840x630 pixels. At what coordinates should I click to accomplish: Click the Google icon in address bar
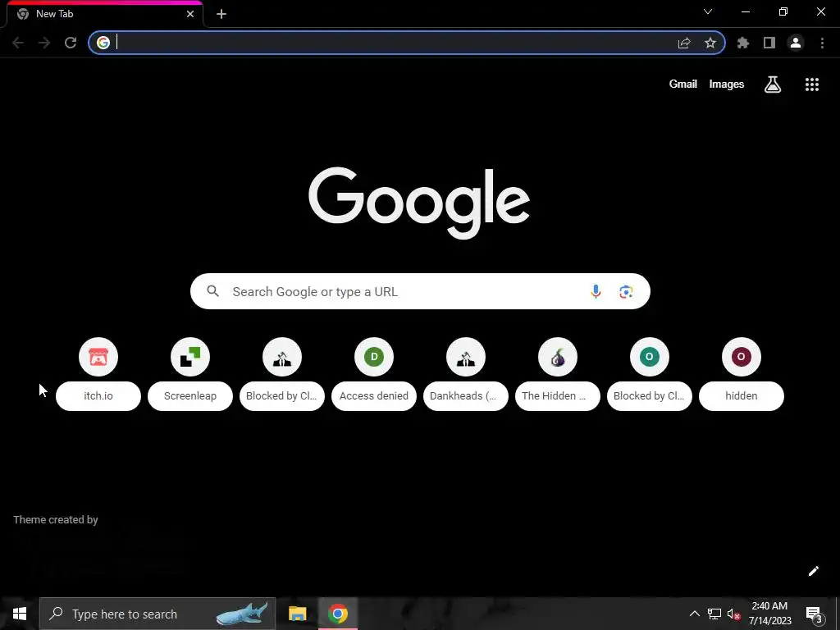pos(103,43)
